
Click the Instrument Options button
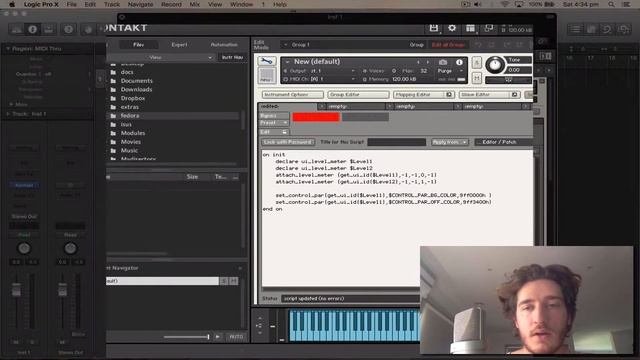(x=292, y=94)
